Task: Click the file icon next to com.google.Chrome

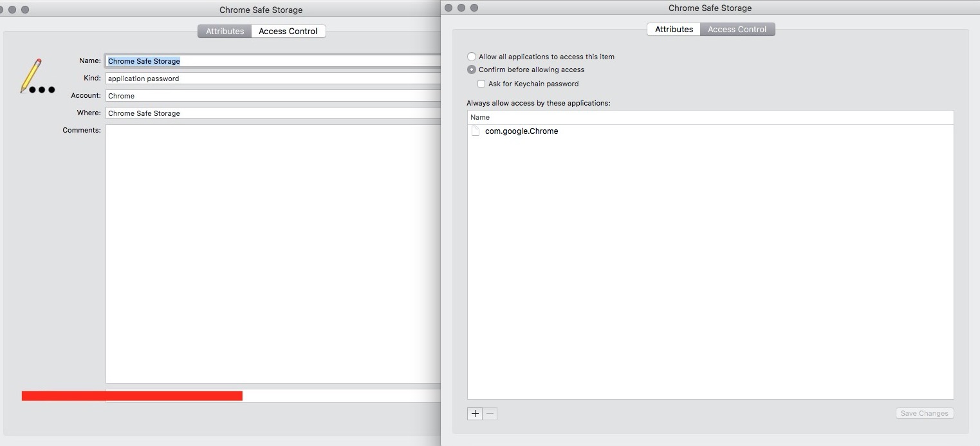Action: 476,131
